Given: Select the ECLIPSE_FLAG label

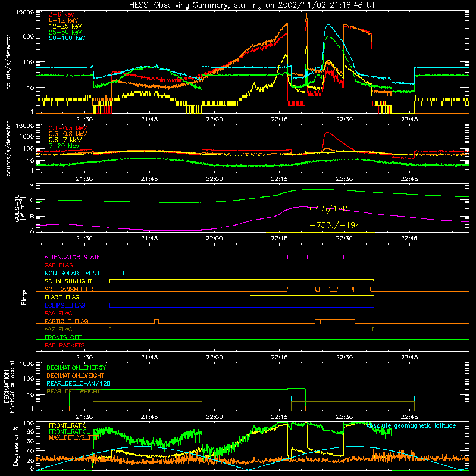Looking at the screenshot, I should pos(65,305).
